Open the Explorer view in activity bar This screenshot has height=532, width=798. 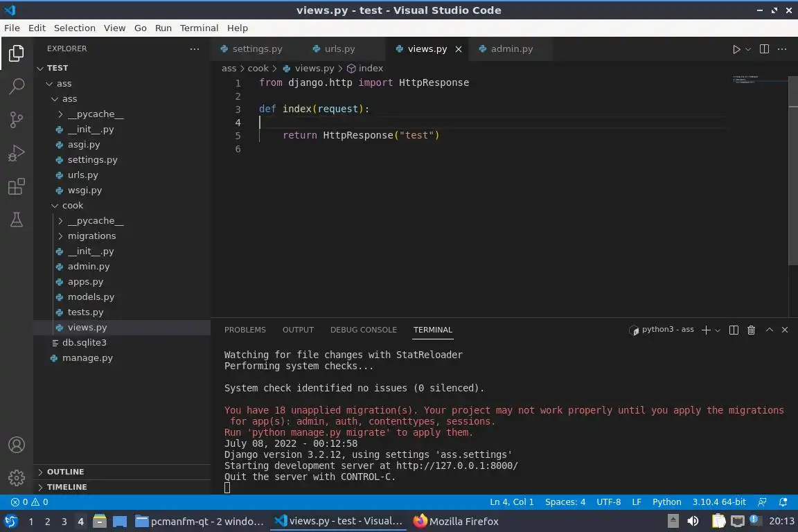(x=17, y=53)
